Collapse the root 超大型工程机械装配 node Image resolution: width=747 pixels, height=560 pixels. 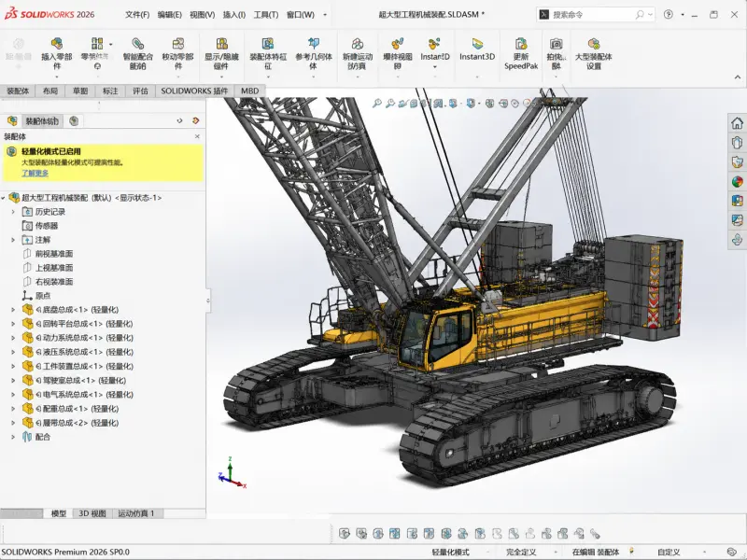(4, 198)
